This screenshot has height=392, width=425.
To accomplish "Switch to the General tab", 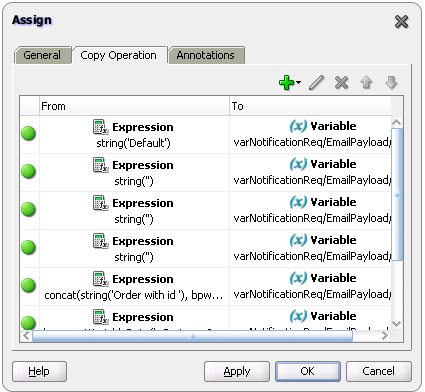I will pyautogui.click(x=42, y=55).
